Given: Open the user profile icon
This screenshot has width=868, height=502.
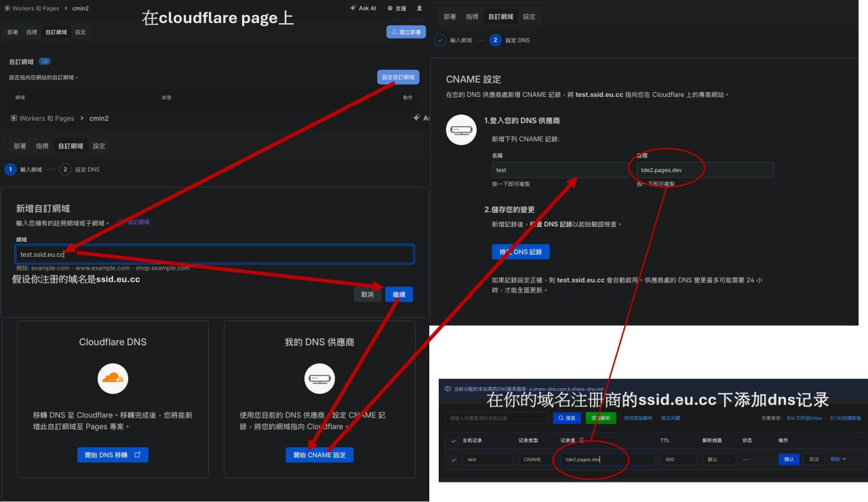Looking at the screenshot, I should click(x=419, y=8).
